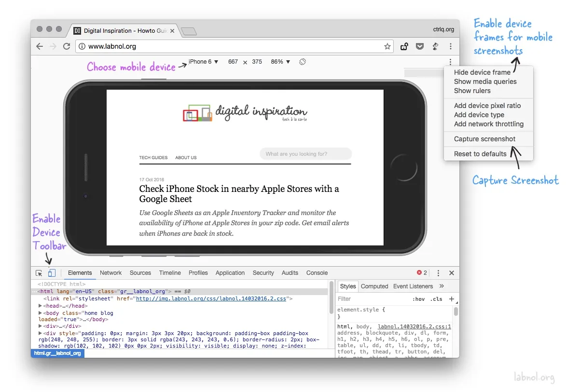This screenshot has width=566, height=392.
Task: Hide device frame menu option
Action: coord(482,72)
